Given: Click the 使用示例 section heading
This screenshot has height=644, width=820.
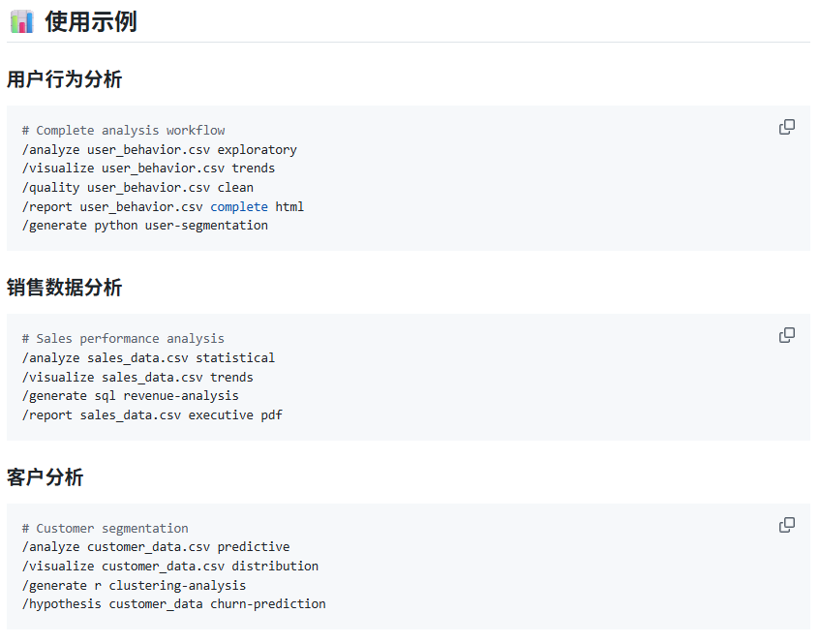Looking at the screenshot, I should [91, 21].
